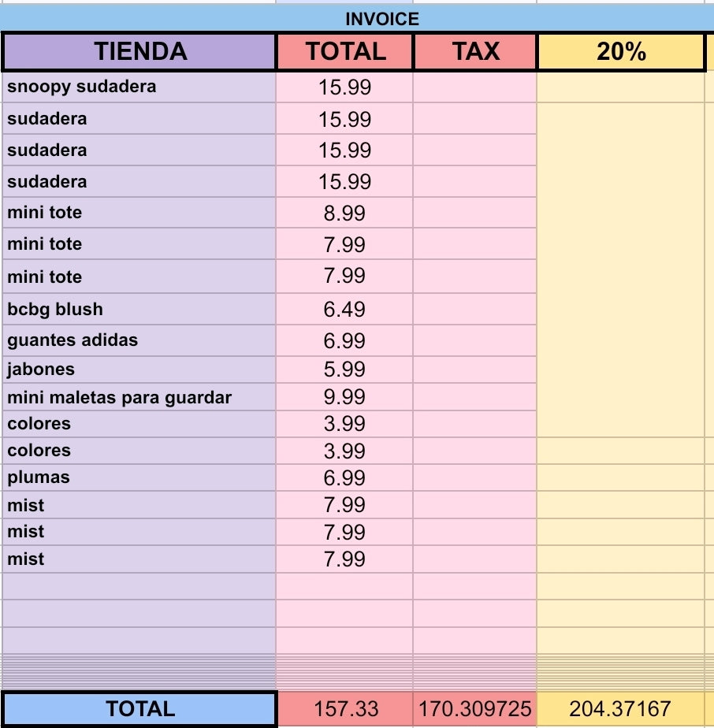The width and height of the screenshot is (714, 728).
Task: Select the bottom TOTAL label cell
Action: (x=139, y=708)
